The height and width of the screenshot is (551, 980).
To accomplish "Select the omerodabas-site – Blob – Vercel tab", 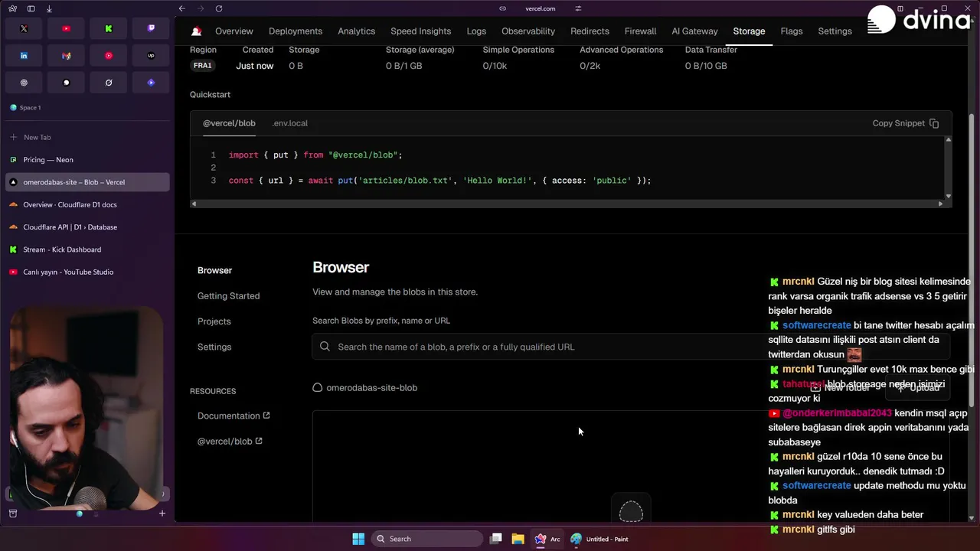I will click(87, 182).
